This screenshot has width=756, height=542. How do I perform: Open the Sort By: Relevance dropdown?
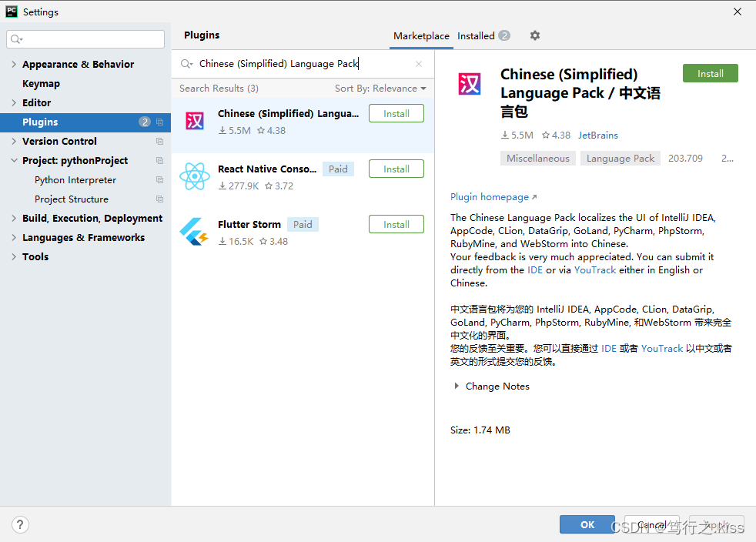tap(380, 89)
